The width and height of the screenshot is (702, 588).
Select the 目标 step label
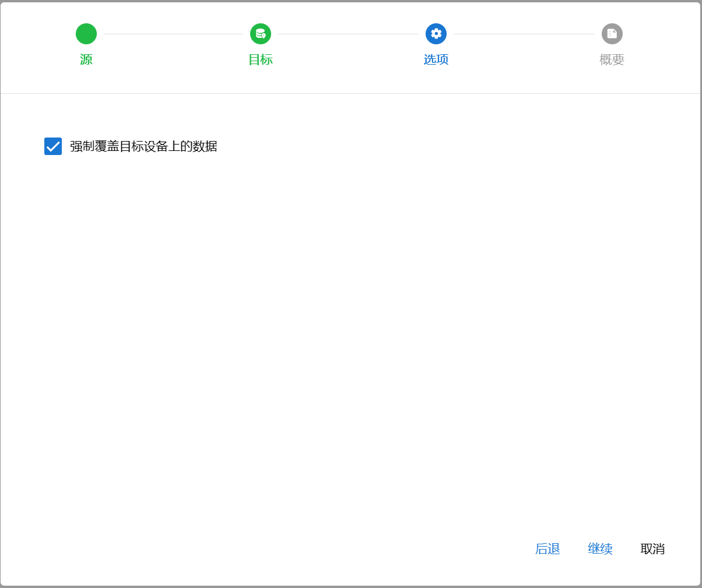261,59
